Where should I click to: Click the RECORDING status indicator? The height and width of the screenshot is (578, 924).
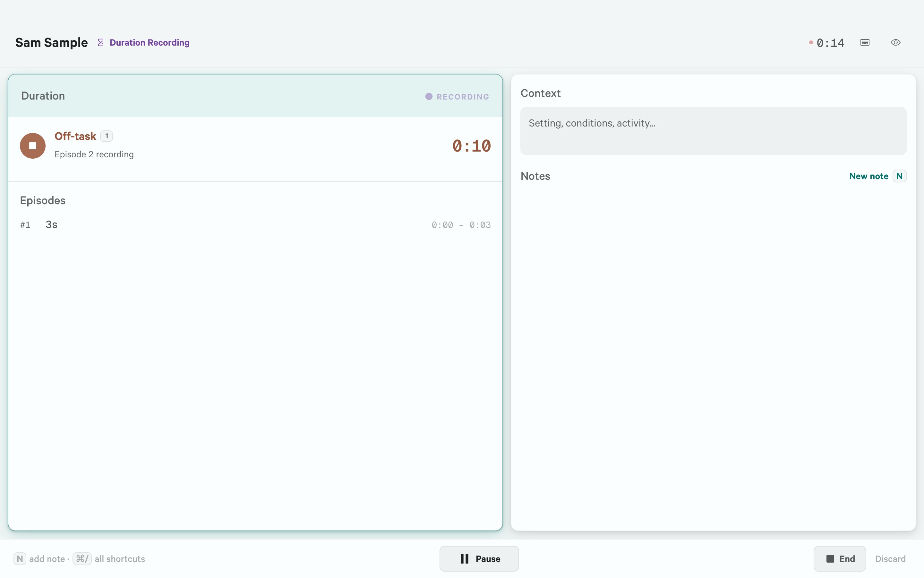(457, 97)
